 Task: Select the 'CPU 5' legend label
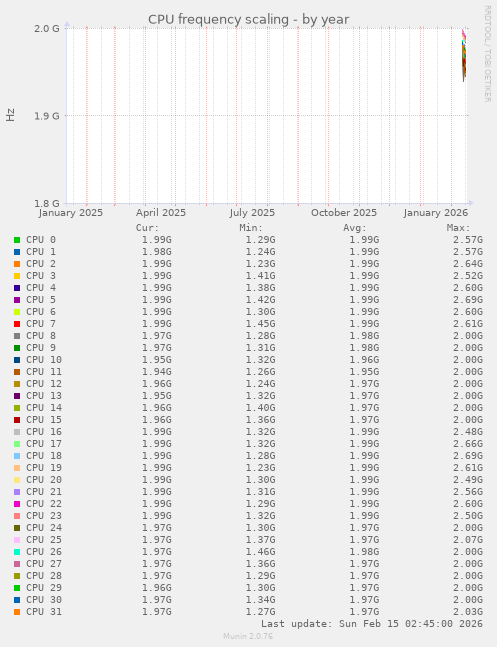pyautogui.click(x=41, y=300)
